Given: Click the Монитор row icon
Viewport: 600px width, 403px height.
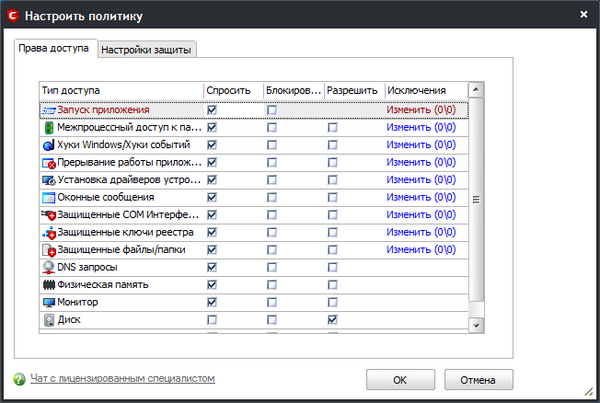Looking at the screenshot, I should click(49, 302).
